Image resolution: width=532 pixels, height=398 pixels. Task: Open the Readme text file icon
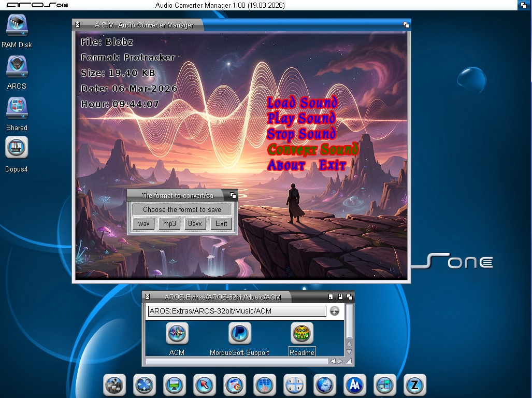click(x=302, y=333)
